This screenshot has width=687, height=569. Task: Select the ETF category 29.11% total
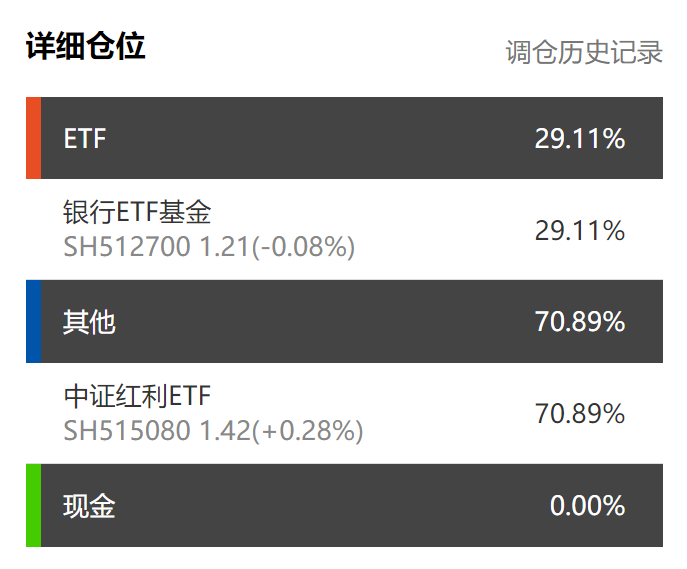[x=579, y=139]
